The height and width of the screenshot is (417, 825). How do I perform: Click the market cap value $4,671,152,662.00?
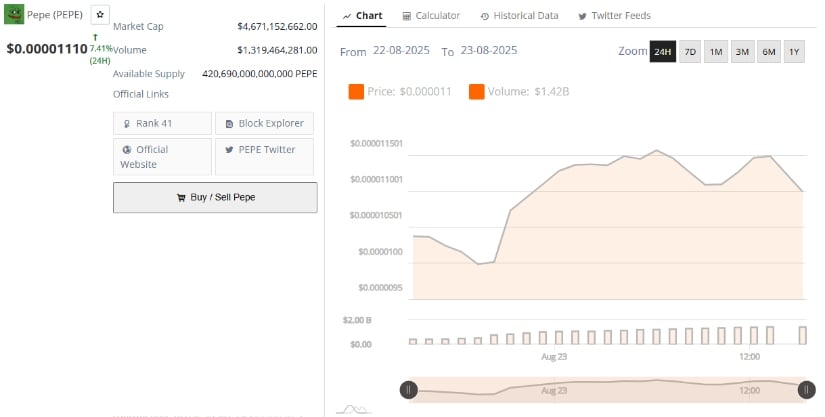coord(277,26)
